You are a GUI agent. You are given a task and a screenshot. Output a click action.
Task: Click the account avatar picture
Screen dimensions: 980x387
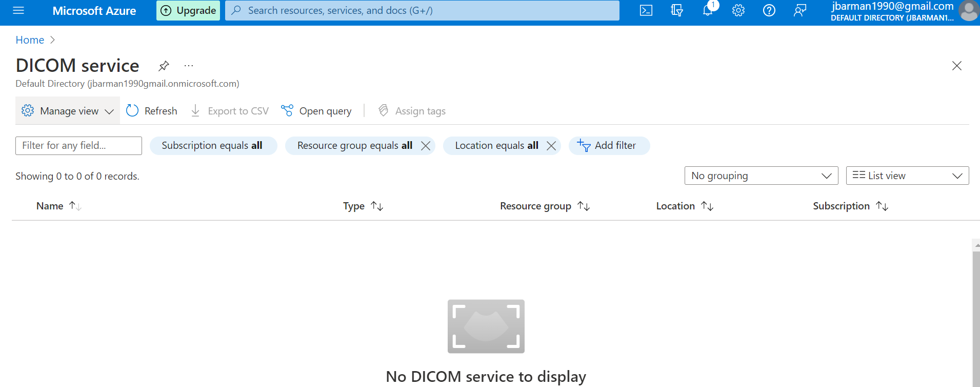pyautogui.click(x=969, y=10)
